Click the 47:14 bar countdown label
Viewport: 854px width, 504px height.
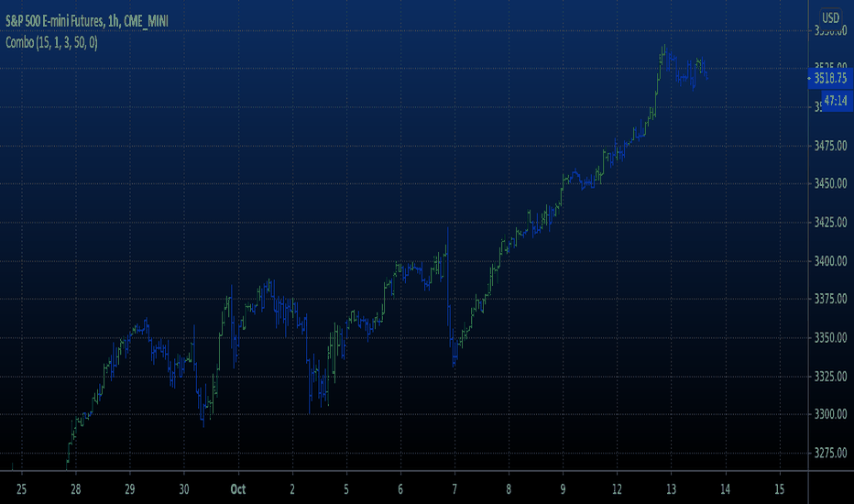click(x=836, y=101)
